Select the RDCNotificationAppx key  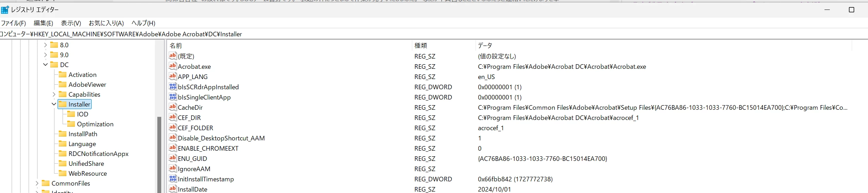click(98, 153)
